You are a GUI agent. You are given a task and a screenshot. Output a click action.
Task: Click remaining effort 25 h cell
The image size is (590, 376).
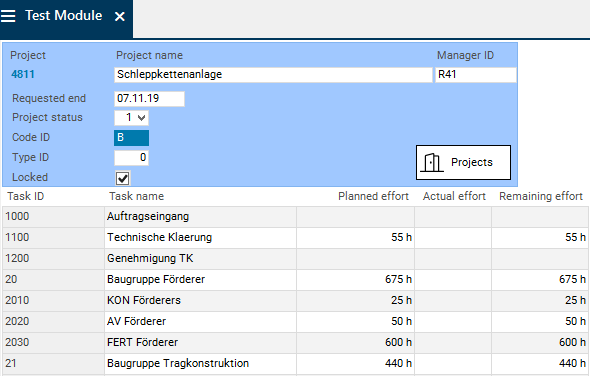[541, 301]
